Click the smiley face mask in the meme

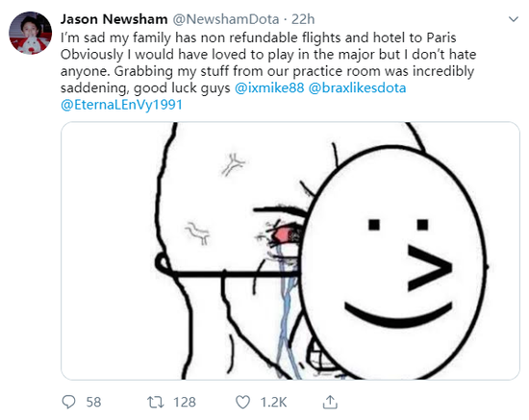(393, 264)
